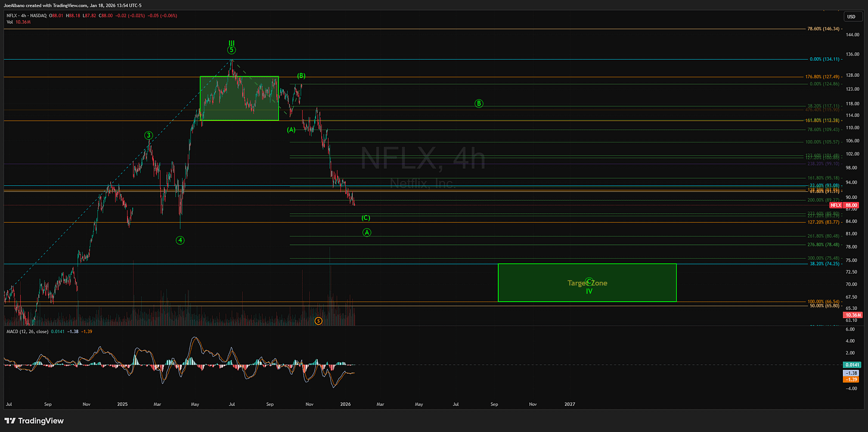Click the green IV wave label

[589, 291]
